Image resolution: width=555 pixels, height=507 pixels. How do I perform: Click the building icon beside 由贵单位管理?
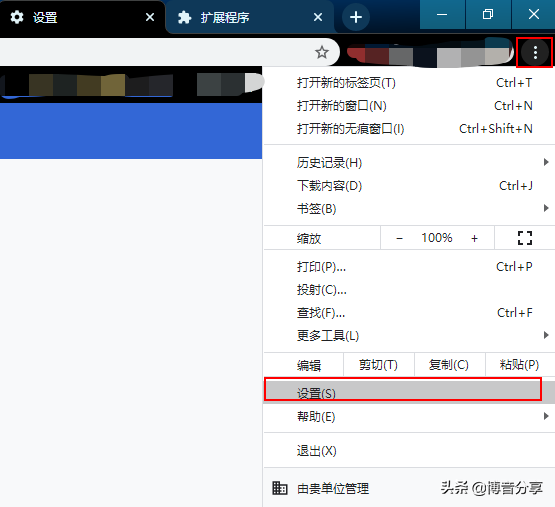pos(279,488)
